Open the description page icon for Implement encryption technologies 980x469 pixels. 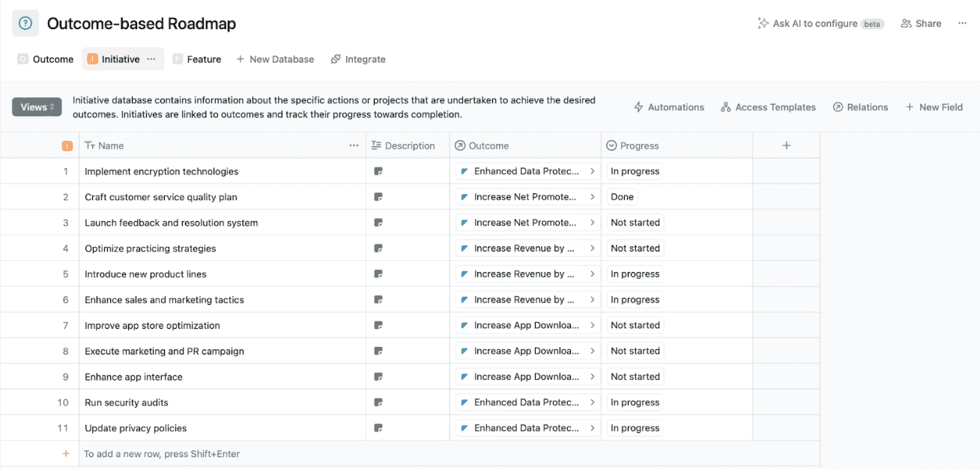[x=378, y=171]
